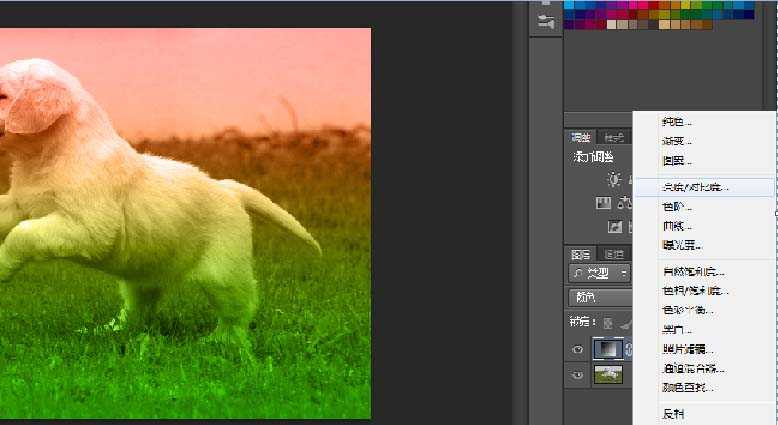Select 纯色 fill layer option
Screen dimensions: 778x425
tap(676, 122)
